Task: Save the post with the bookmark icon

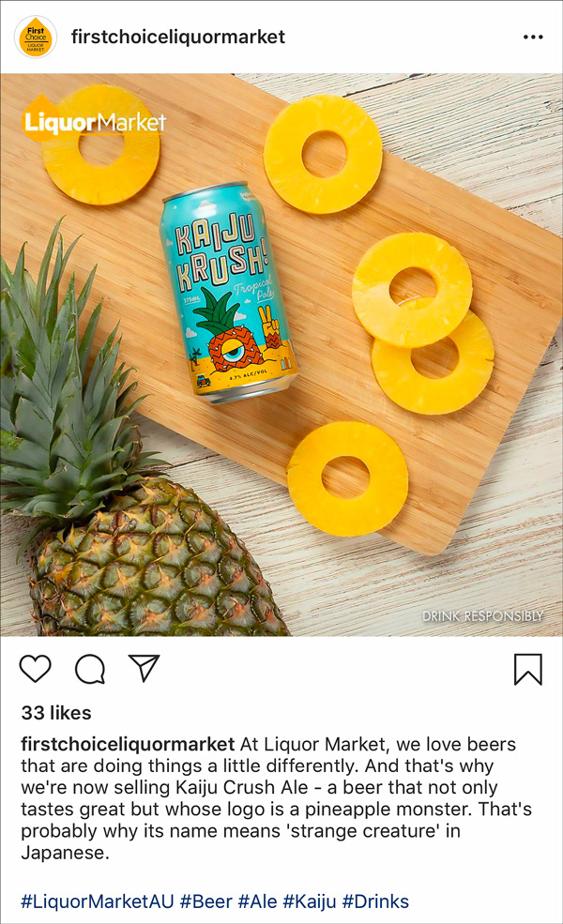Action: click(x=527, y=670)
